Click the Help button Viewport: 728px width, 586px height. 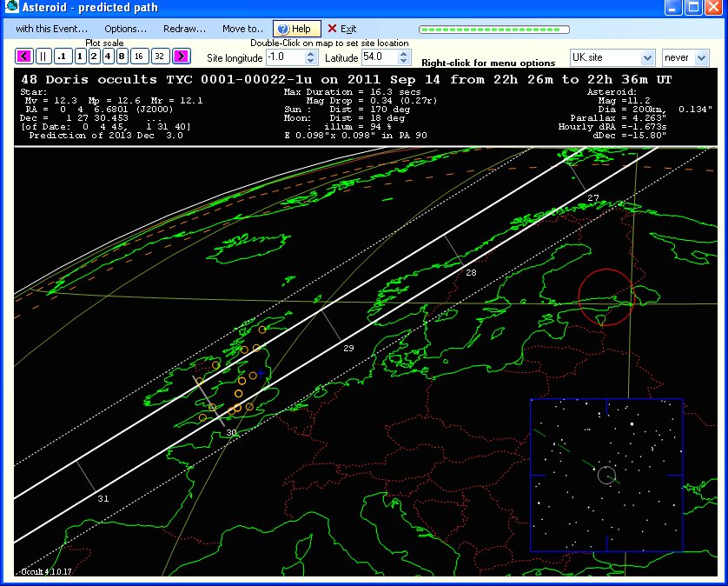(297, 29)
